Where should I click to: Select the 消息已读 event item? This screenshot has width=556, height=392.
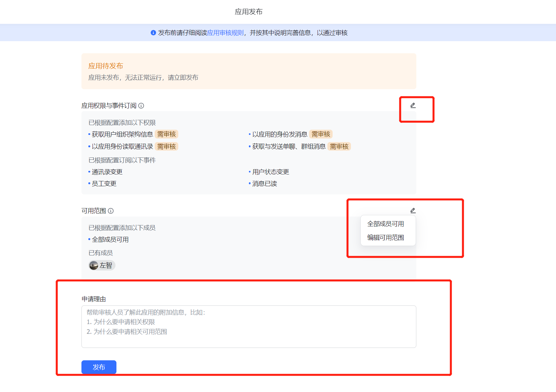point(265,184)
